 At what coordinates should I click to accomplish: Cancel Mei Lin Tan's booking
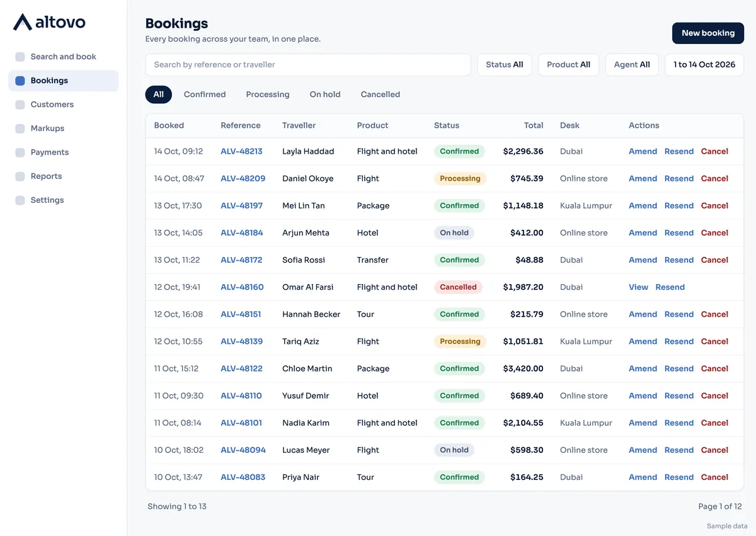click(x=714, y=205)
